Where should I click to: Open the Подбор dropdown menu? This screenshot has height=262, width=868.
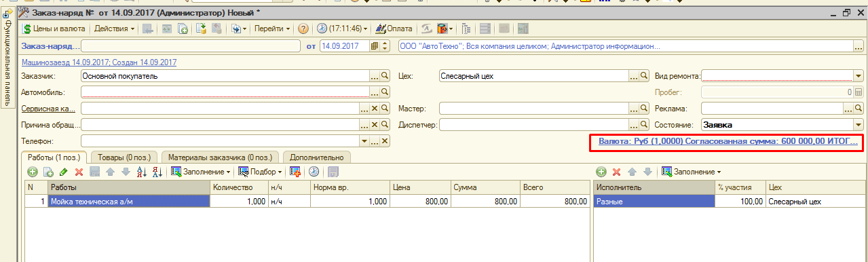(261, 172)
